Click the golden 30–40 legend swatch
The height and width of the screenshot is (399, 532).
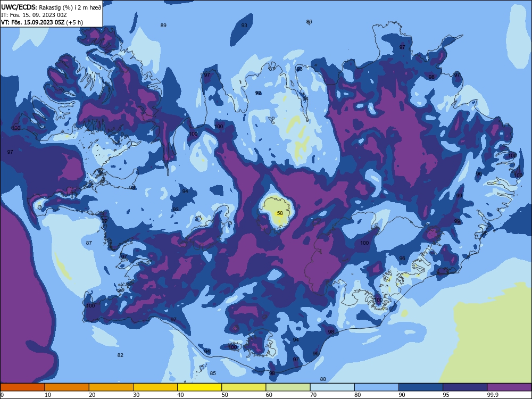155,387
